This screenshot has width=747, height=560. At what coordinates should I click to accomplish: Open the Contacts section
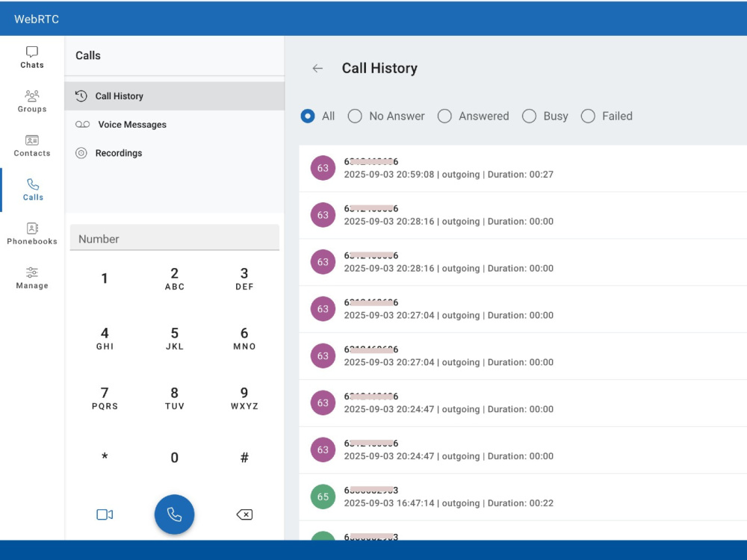coord(32,146)
